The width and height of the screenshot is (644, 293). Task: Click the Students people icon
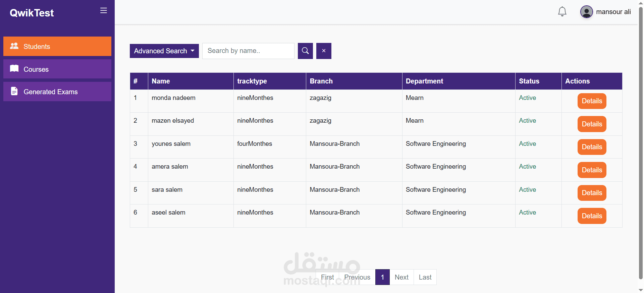(14, 46)
